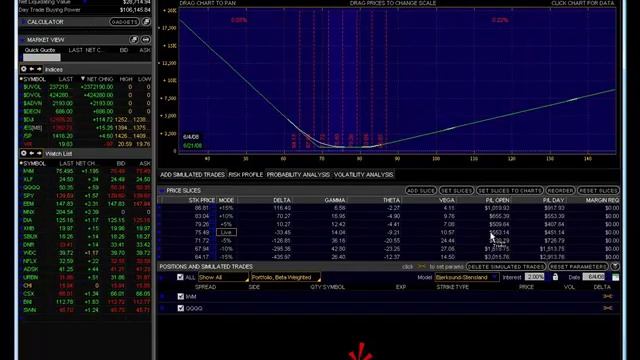Expand the QQQQ position group
Screen dimensions: 640x360
(162, 308)
